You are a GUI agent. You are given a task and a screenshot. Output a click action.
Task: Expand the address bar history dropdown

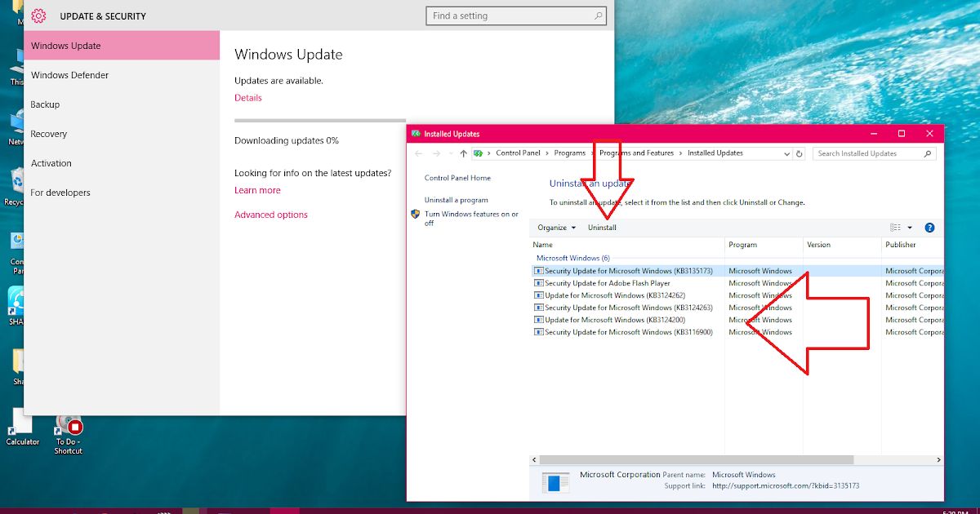(x=787, y=153)
